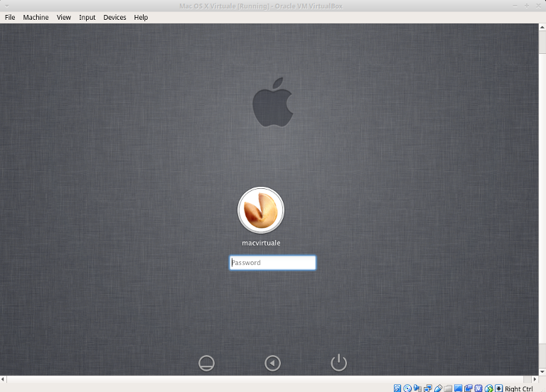
Task: Open the Devices menu
Action: (x=114, y=17)
